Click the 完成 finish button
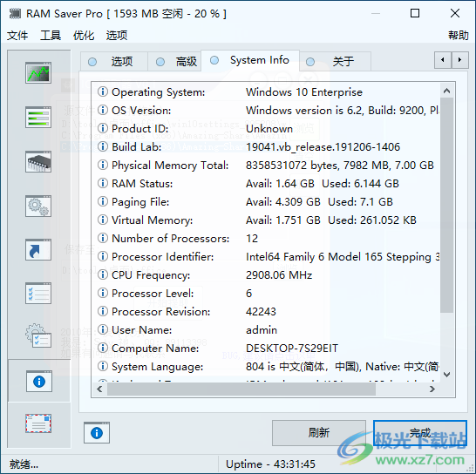The image size is (476, 474). point(420,433)
